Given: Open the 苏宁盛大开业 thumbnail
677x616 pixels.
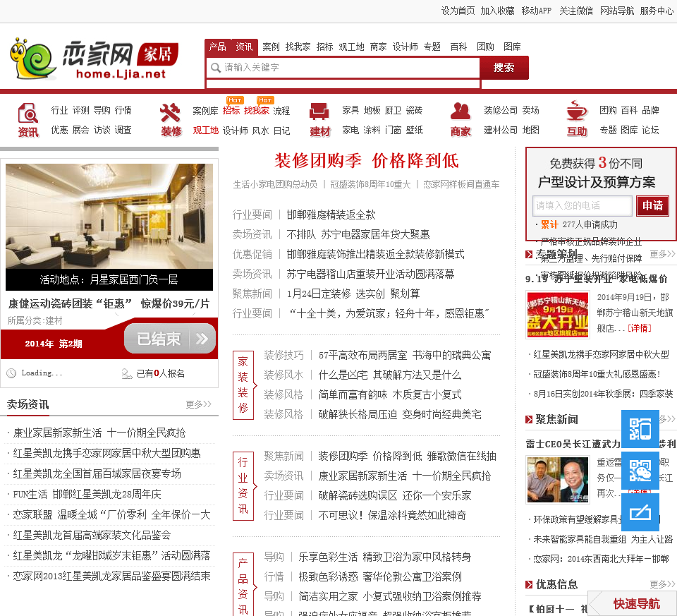Looking at the screenshot, I should tap(558, 315).
